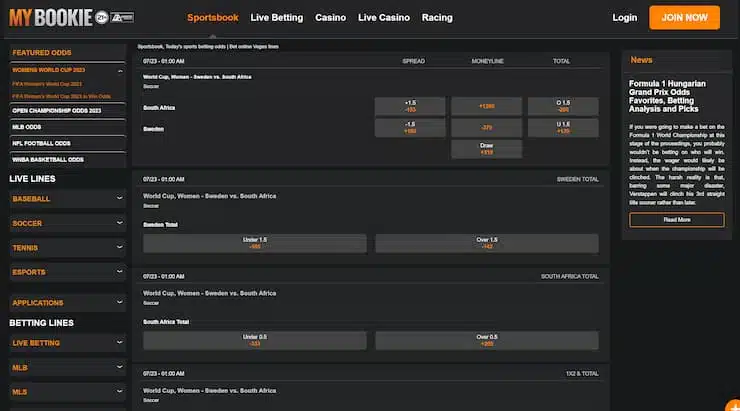Open the Sportsbook tab

point(213,17)
